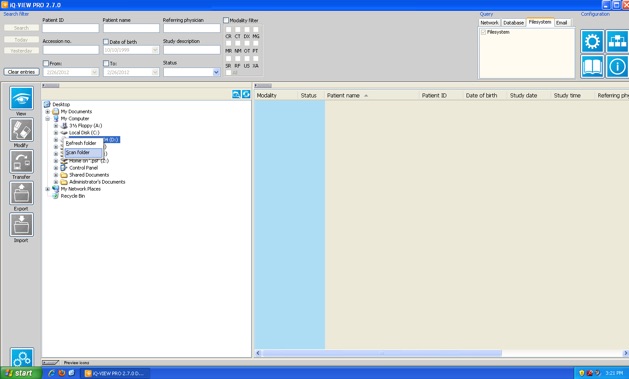This screenshot has width=629, height=379.
Task: Open the Transfer tool icon
Action: pyautogui.click(x=21, y=162)
